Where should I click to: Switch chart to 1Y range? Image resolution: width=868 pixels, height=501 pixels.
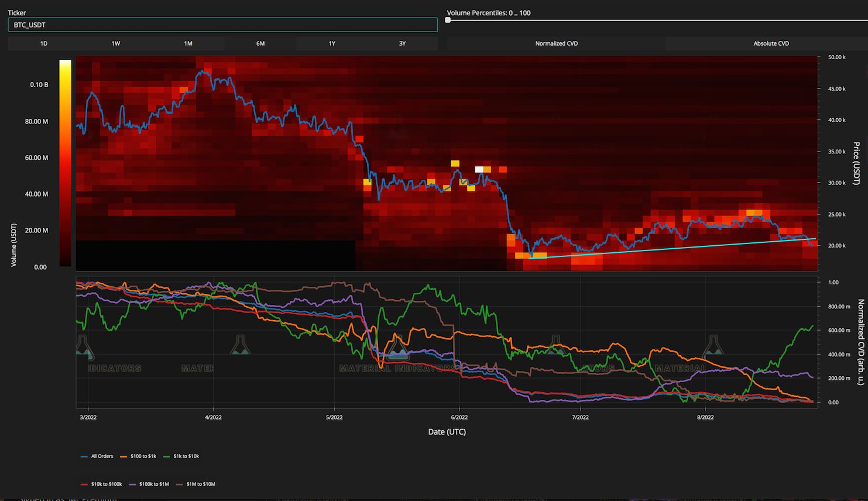(332, 43)
